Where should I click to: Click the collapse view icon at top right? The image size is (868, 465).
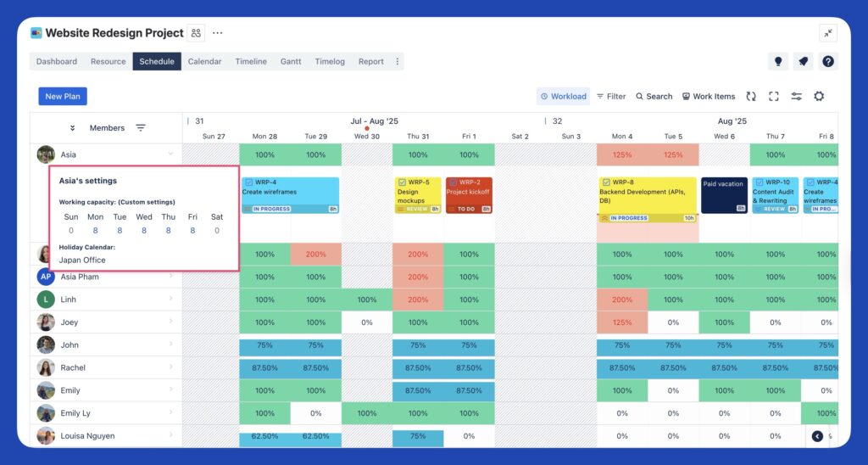click(827, 33)
